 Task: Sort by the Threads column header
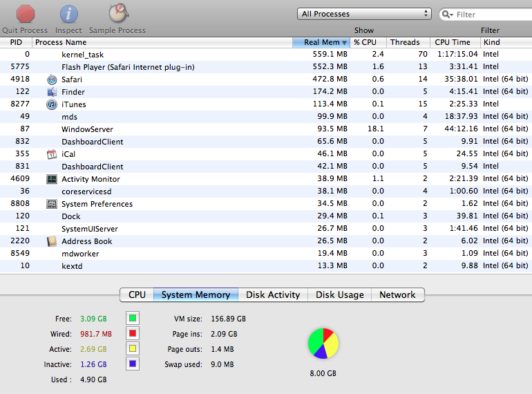(408, 42)
